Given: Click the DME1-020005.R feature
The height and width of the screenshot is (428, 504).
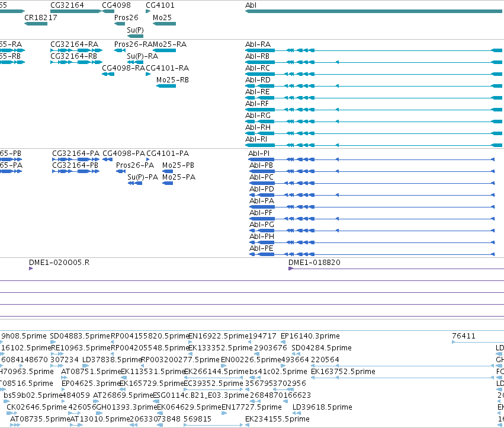Looking at the screenshot, I should point(31,269).
